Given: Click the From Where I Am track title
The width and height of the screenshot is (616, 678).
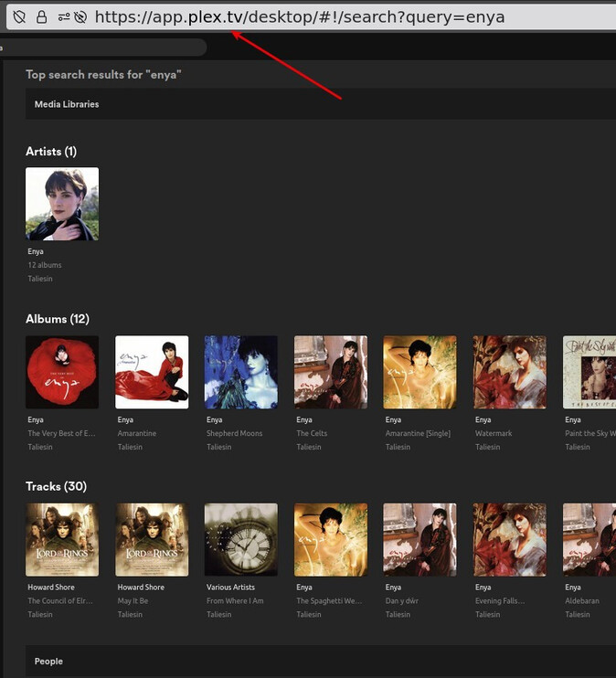Looking at the screenshot, I should pyautogui.click(x=235, y=601).
